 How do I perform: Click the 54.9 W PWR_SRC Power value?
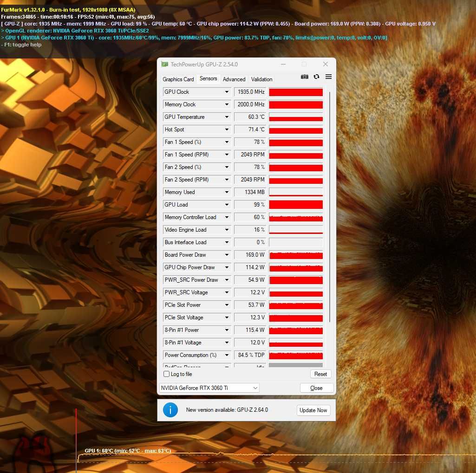pos(250,280)
